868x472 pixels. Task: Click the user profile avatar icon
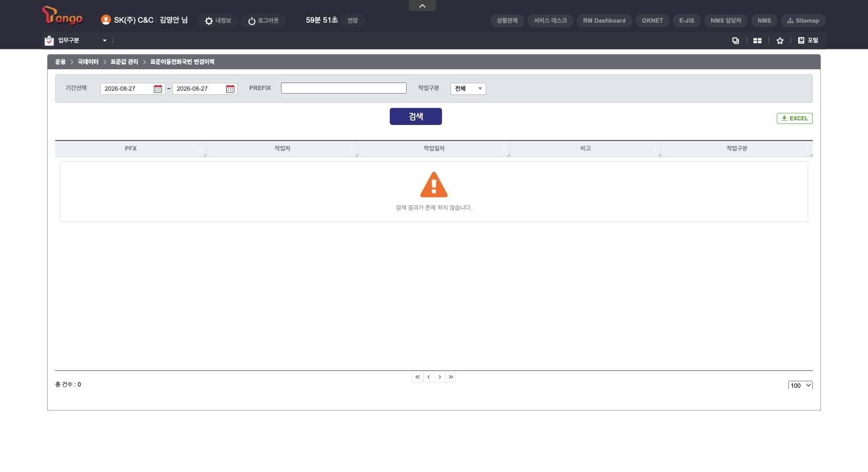[x=105, y=20]
